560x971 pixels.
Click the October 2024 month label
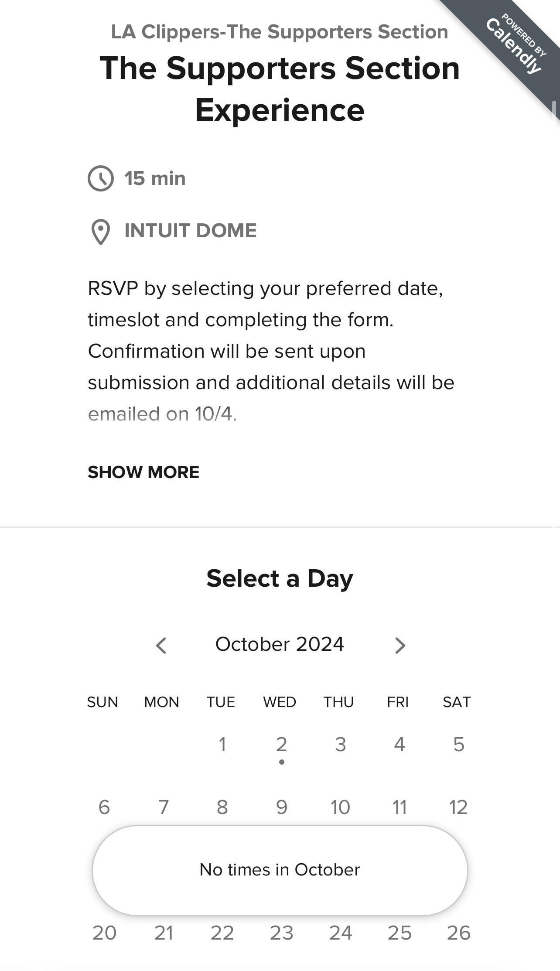tap(280, 644)
